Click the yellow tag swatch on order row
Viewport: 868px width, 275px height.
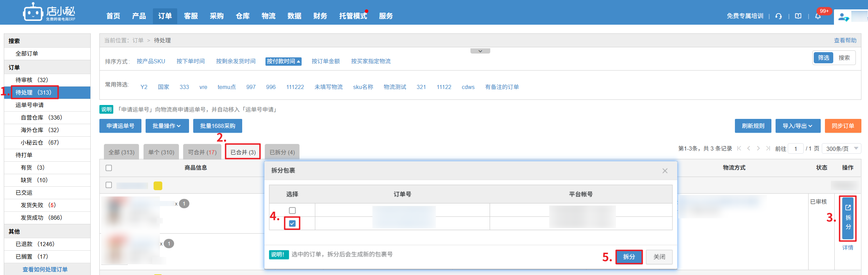tap(158, 186)
